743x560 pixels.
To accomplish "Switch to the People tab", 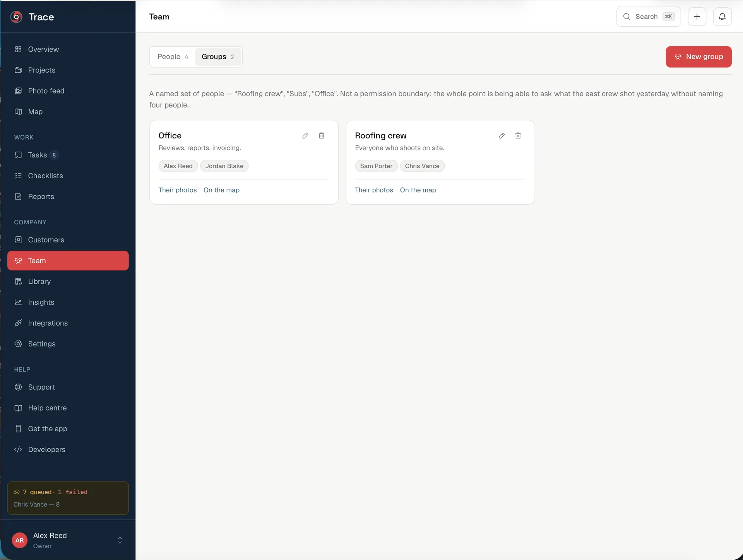I will pyautogui.click(x=173, y=57).
